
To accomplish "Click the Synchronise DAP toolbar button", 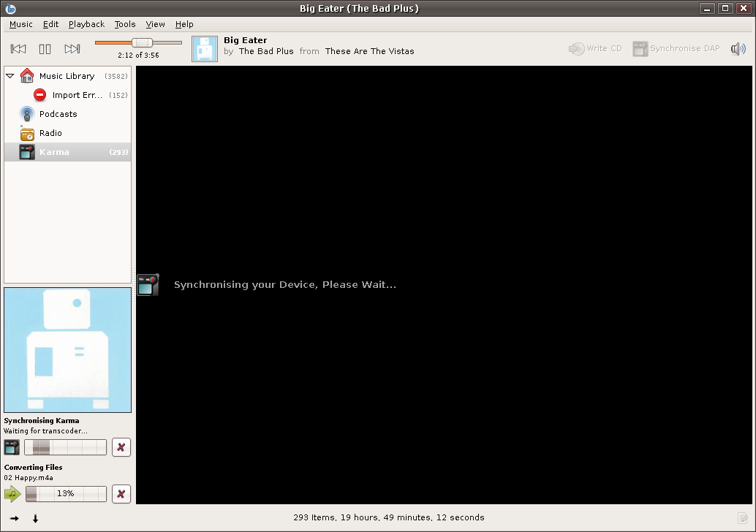I will [x=676, y=49].
